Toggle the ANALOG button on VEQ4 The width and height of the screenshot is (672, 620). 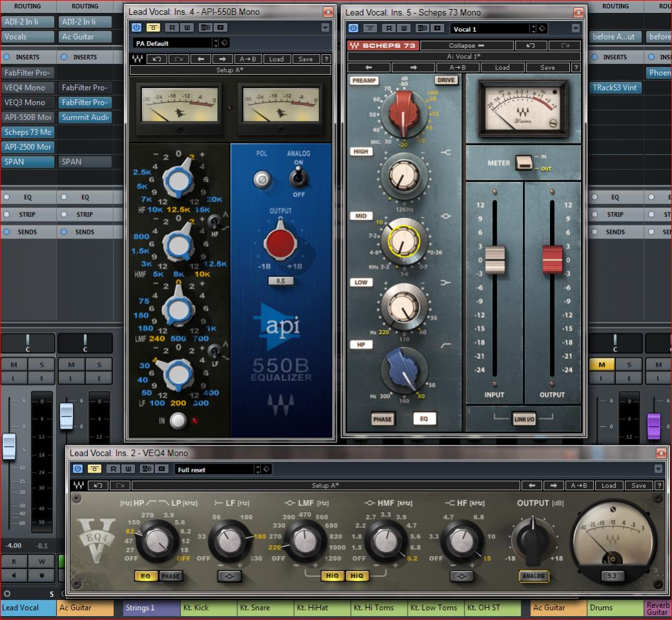pyautogui.click(x=533, y=576)
